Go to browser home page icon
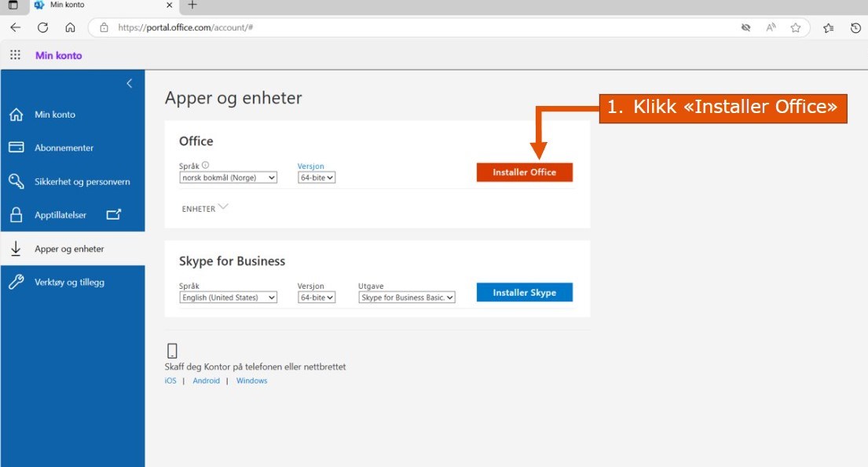The image size is (868, 467). tap(70, 27)
